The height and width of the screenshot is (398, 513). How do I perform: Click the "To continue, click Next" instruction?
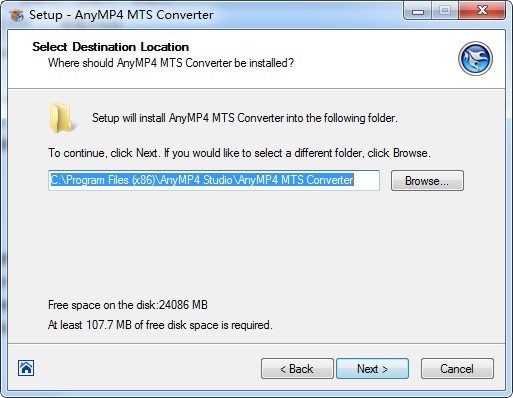click(239, 153)
